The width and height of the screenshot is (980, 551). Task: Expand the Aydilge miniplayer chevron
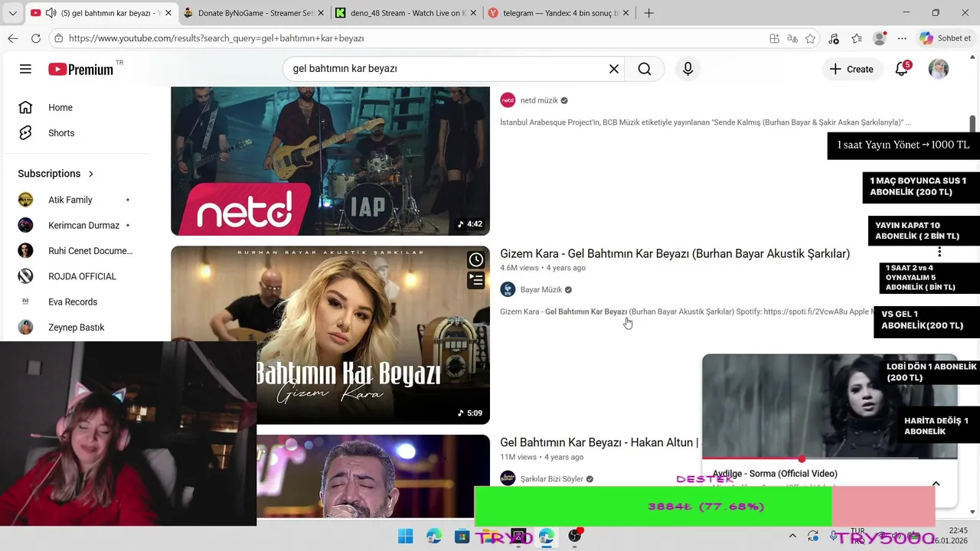click(936, 484)
